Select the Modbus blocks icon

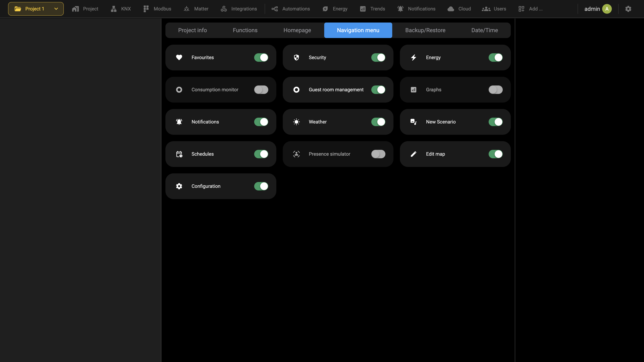click(146, 9)
